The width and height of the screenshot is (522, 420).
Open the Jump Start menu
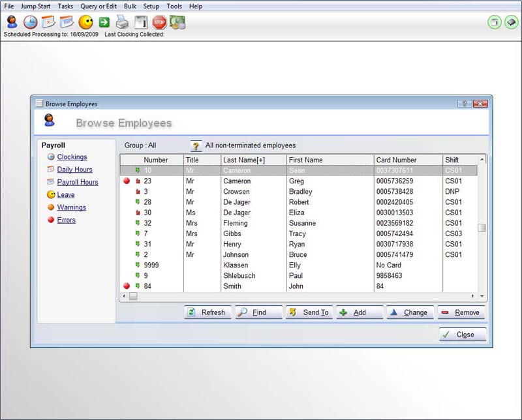tap(35, 6)
